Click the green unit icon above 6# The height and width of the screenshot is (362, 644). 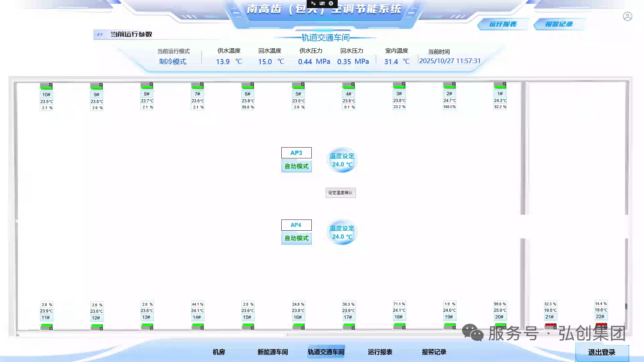[247, 85]
